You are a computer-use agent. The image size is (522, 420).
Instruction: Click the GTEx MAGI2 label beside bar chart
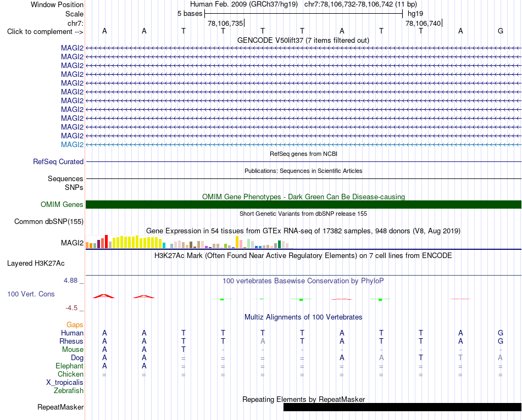[72, 243]
